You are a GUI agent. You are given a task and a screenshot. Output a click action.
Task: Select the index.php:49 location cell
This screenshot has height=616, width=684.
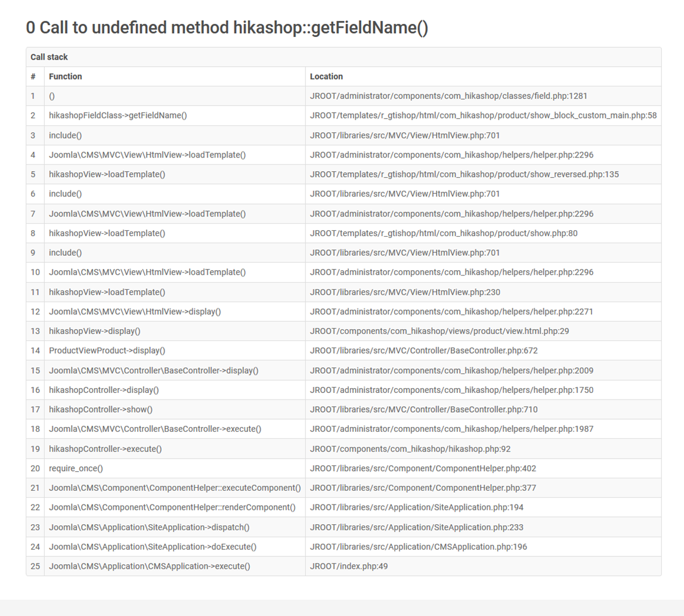(x=349, y=566)
